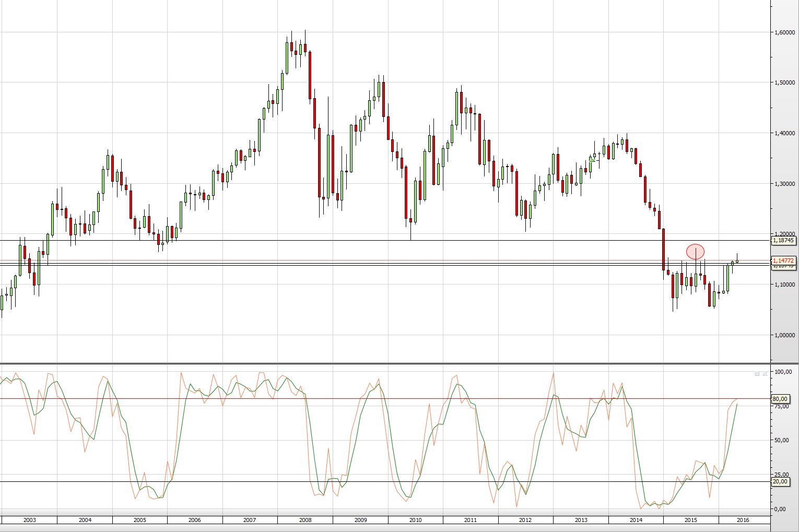799x532 pixels.
Task: Click the 25,00 indicator axis label
Action: (782, 475)
